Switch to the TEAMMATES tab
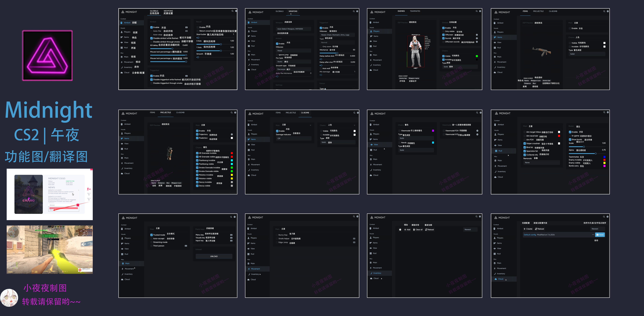The width and height of the screenshot is (644, 316). (415, 11)
